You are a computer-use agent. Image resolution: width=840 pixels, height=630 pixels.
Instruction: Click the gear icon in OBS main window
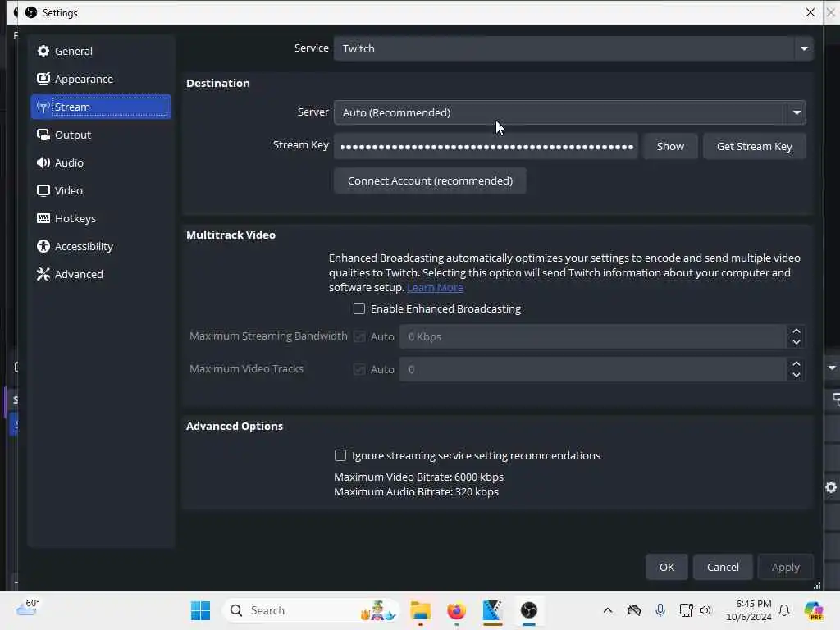tap(830, 487)
